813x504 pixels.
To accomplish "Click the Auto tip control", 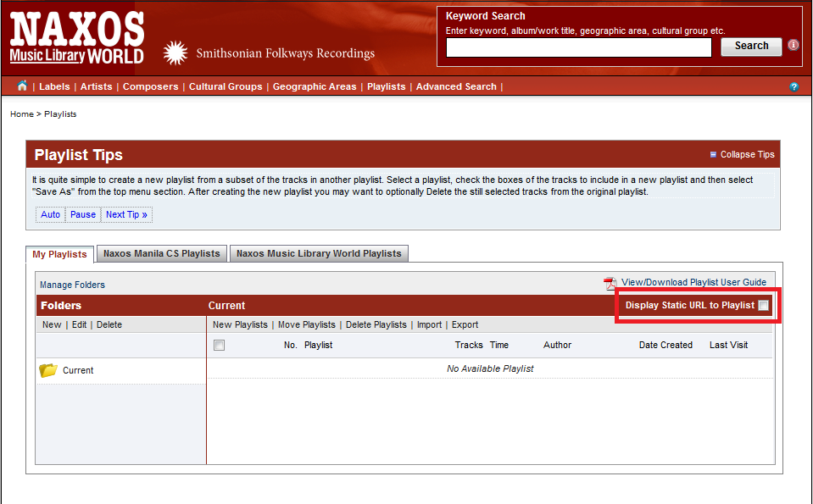I will coord(50,214).
